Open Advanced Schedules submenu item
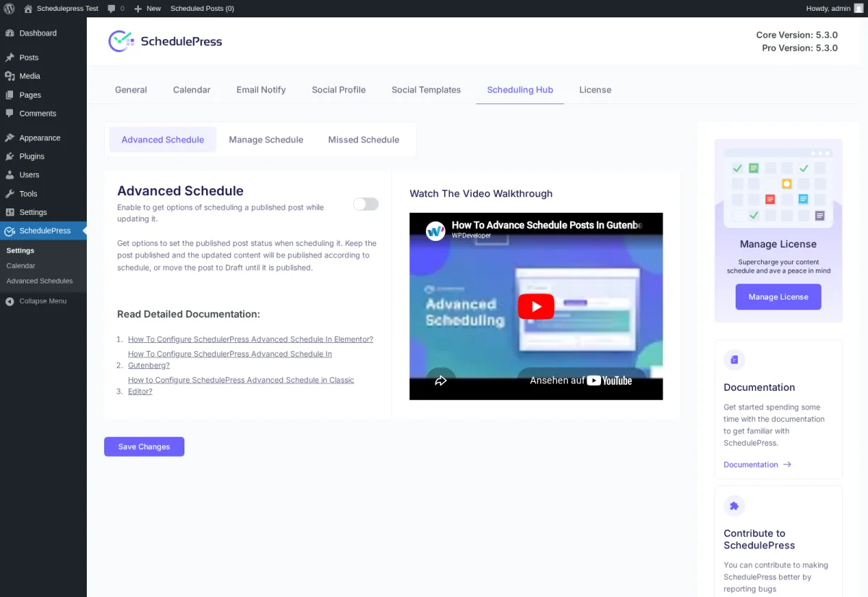The image size is (868, 597). 40,281
